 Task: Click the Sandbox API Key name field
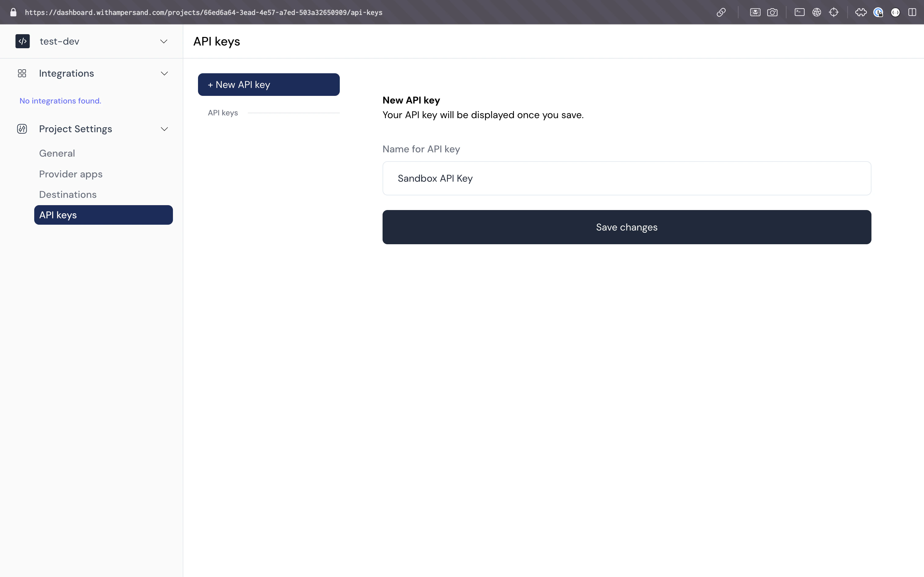click(626, 178)
